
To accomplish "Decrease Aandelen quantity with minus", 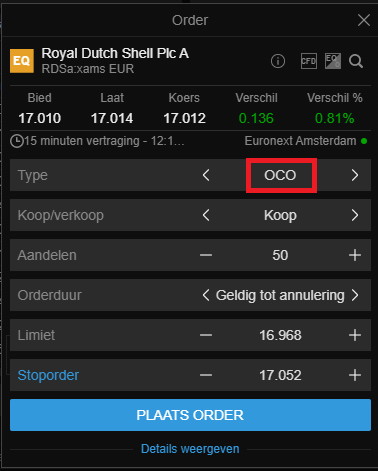I will click(x=206, y=255).
